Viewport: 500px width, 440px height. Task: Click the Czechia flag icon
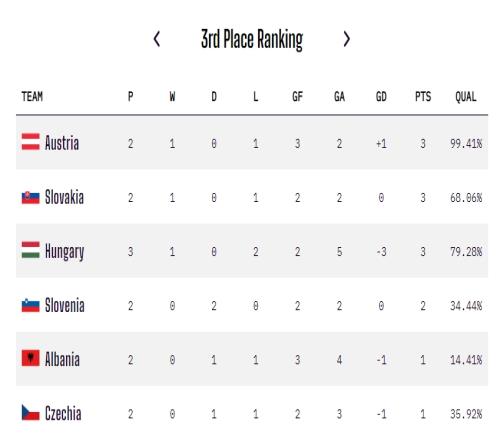[31, 413]
